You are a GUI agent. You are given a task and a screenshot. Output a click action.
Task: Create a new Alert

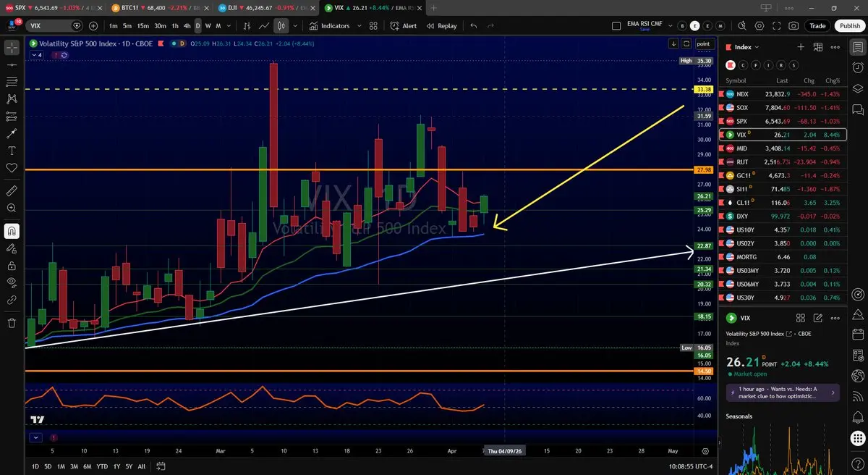pyautogui.click(x=404, y=26)
